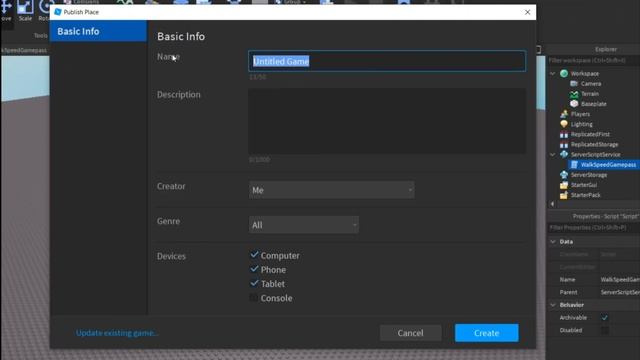Close the Publish Place dialog
640x360 pixels.
[x=527, y=12]
